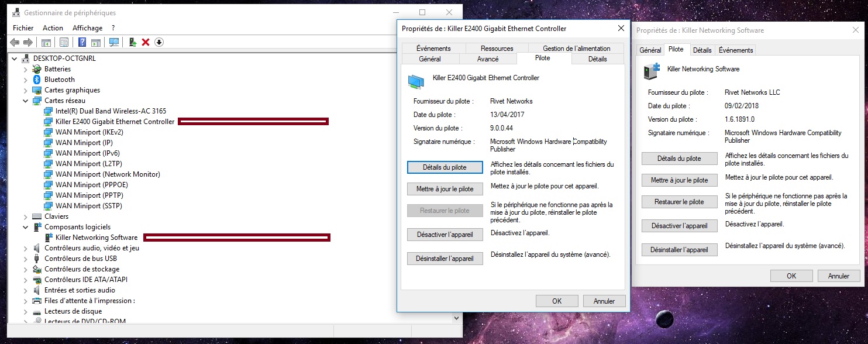Expand Contrôleurs audio, vidéo et jeu

tap(25, 248)
